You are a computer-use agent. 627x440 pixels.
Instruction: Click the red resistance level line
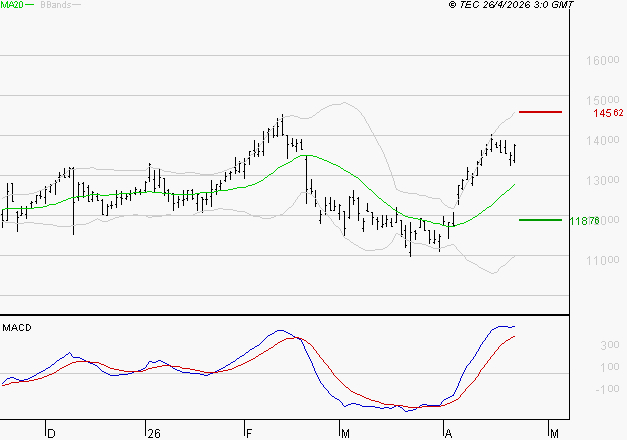click(540, 112)
